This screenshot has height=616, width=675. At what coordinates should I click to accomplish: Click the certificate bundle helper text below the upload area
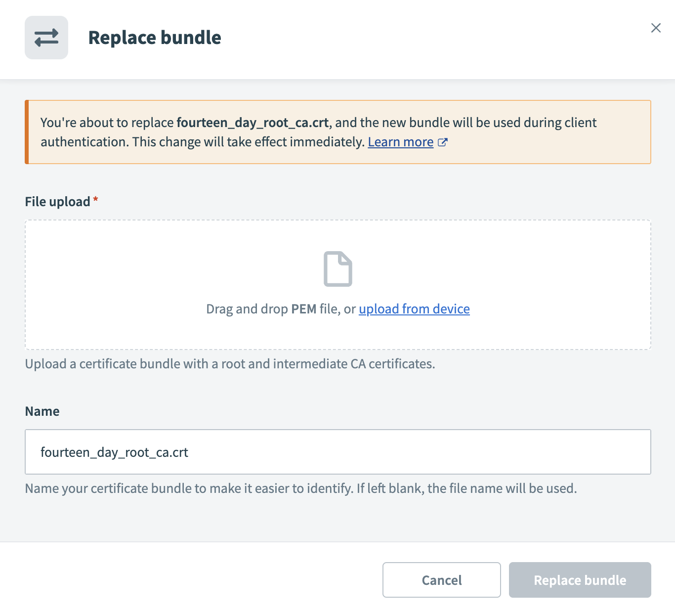[x=230, y=363]
